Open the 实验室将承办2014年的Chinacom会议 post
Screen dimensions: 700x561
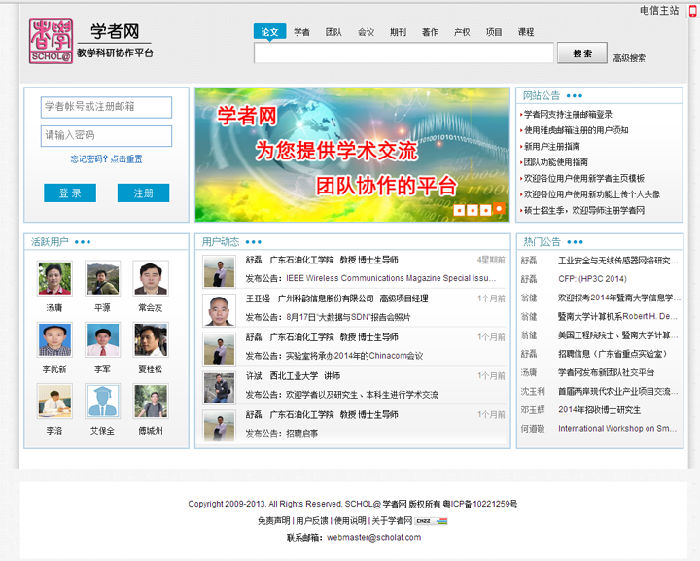354,356
